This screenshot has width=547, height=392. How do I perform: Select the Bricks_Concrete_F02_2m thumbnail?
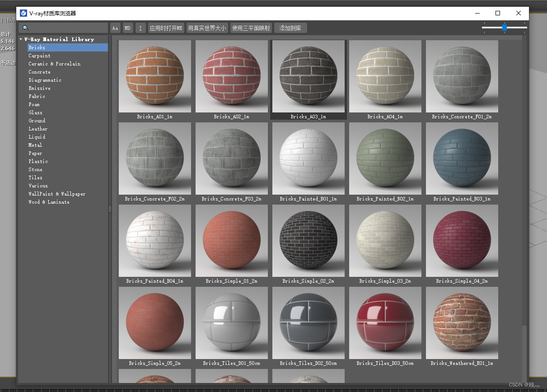[x=155, y=159]
